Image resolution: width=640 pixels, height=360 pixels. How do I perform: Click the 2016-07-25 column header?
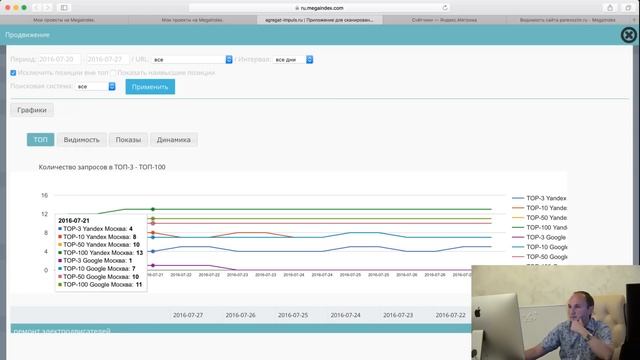click(x=293, y=316)
